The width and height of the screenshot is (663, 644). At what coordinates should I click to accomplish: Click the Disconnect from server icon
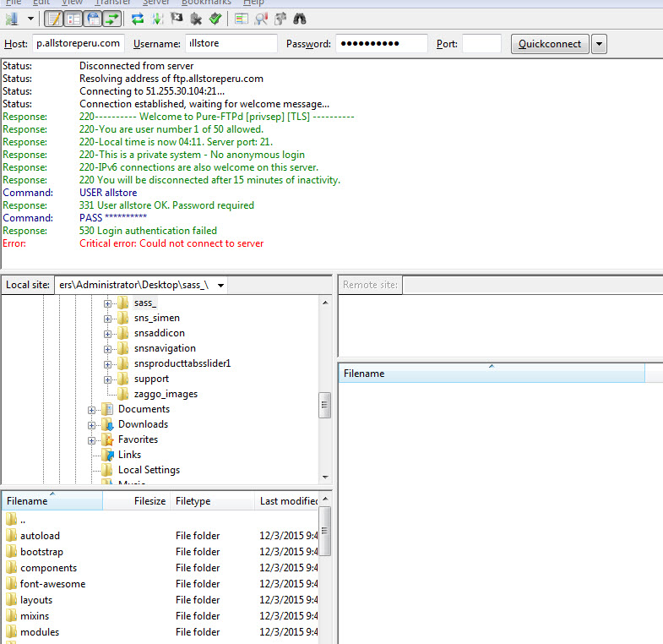(196, 18)
